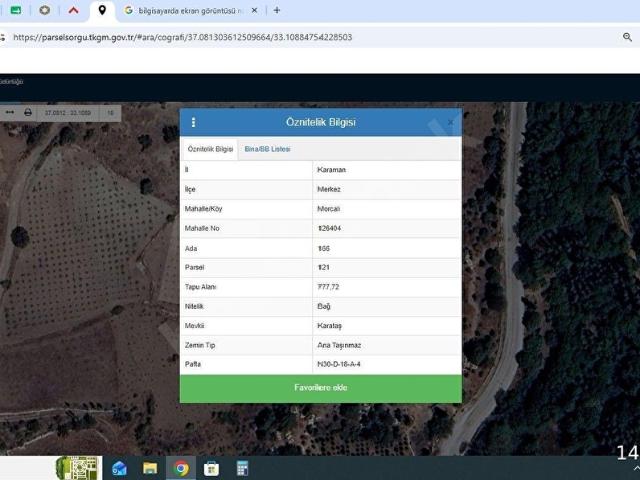Click the Tapu Alanı value 777,72
The height and width of the screenshot is (480, 640).
point(328,287)
